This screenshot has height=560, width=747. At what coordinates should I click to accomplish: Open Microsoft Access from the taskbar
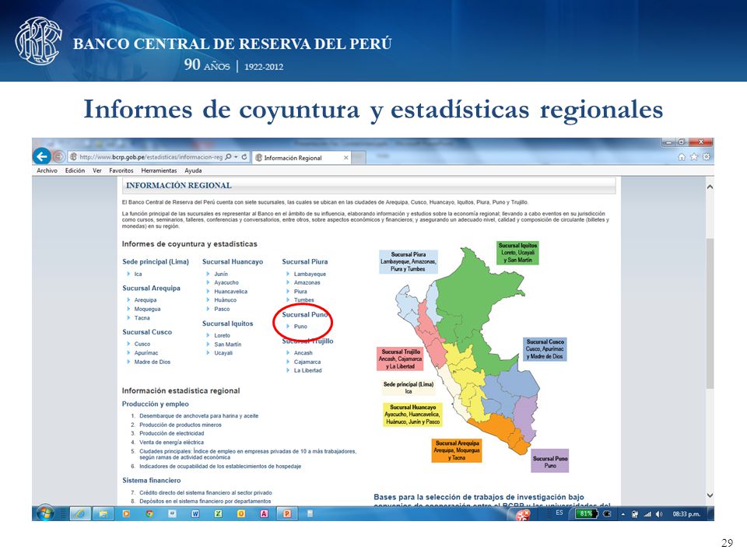point(264,513)
